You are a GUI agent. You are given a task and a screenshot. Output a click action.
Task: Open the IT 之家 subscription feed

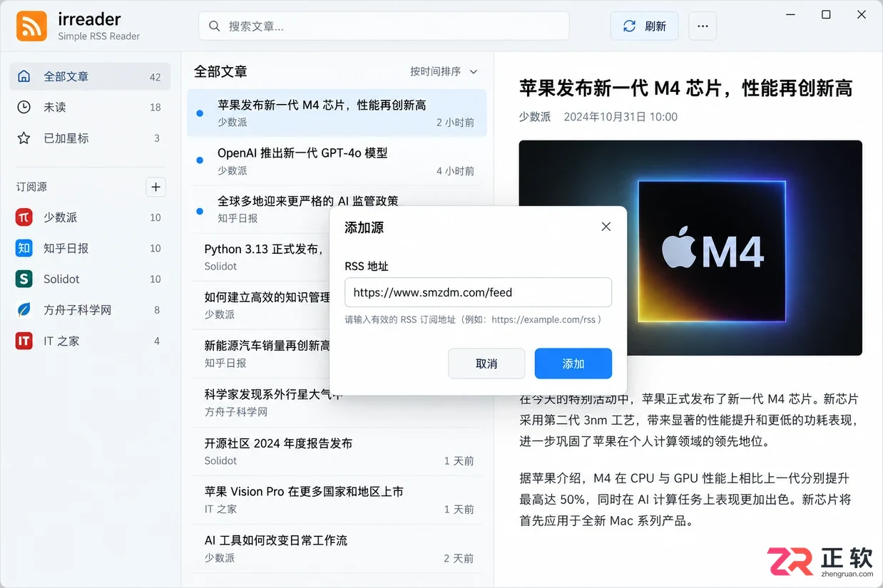pos(90,341)
